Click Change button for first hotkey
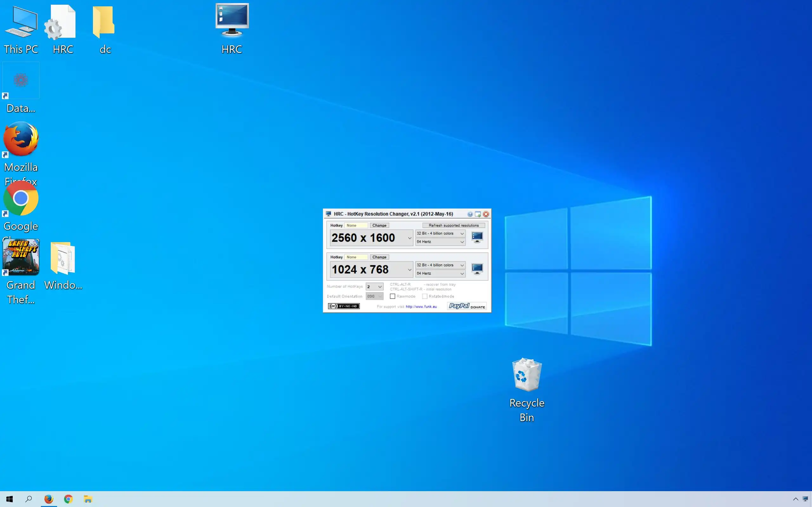 (x=379, y=225)
